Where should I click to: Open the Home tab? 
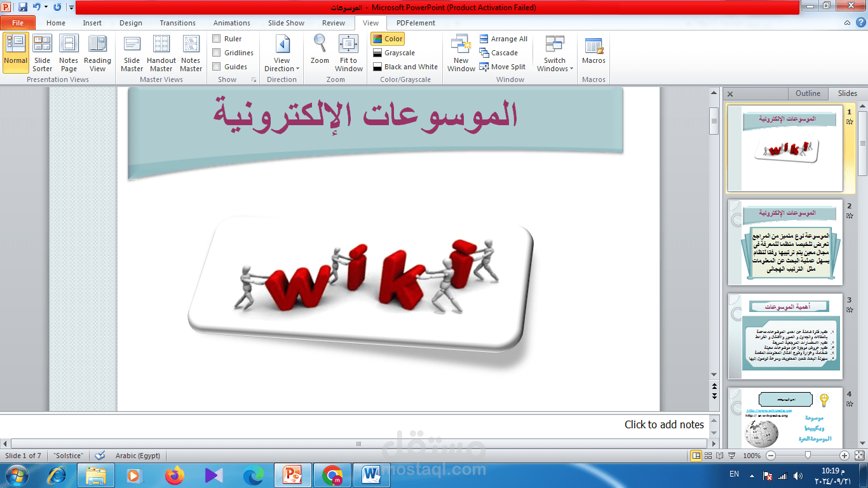point(56,23)
